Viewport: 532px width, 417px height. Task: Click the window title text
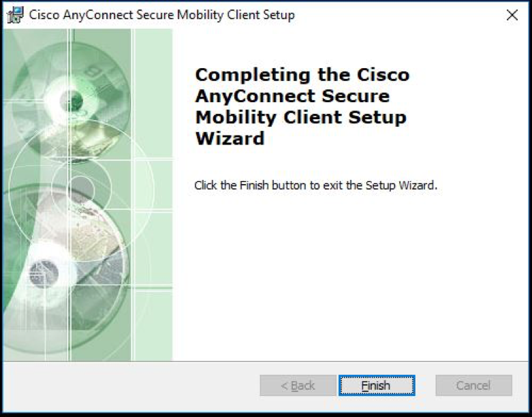pos(162,15)
